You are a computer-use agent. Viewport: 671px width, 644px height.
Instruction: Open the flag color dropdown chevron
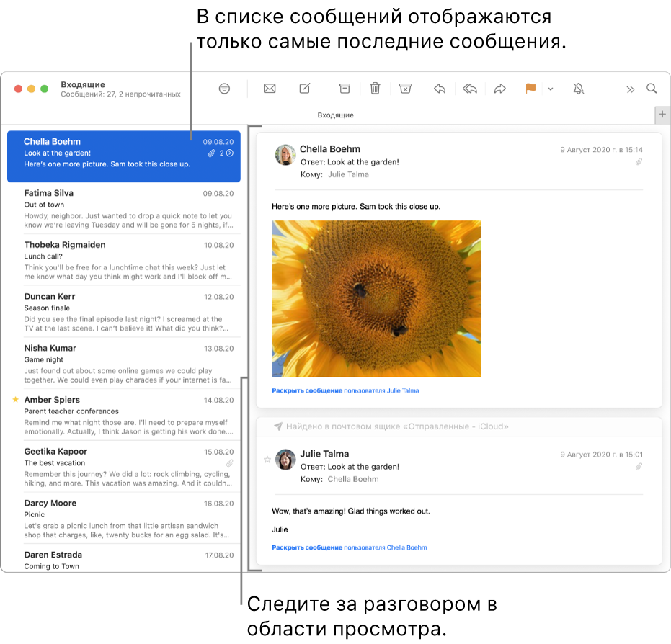550,88
